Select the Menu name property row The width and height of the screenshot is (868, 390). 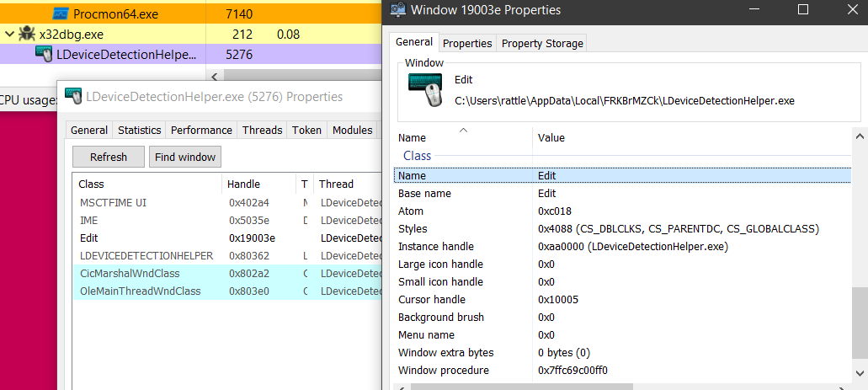622,335
